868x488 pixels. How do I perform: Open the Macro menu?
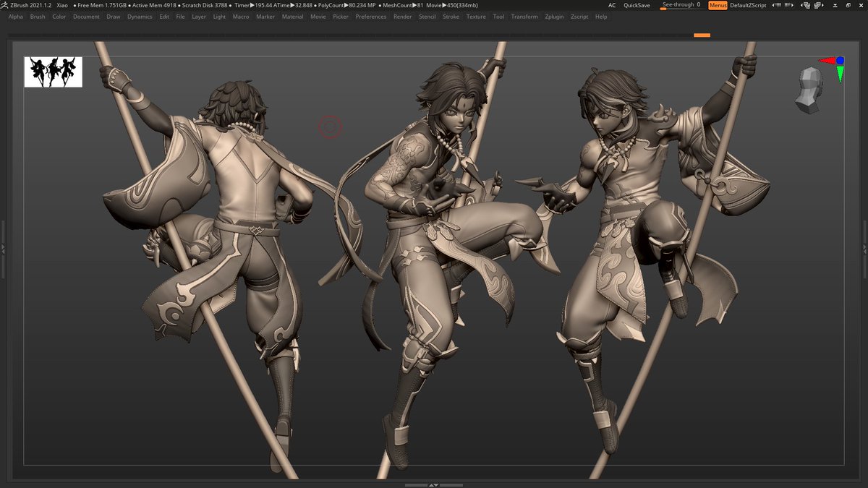(241, 17)
